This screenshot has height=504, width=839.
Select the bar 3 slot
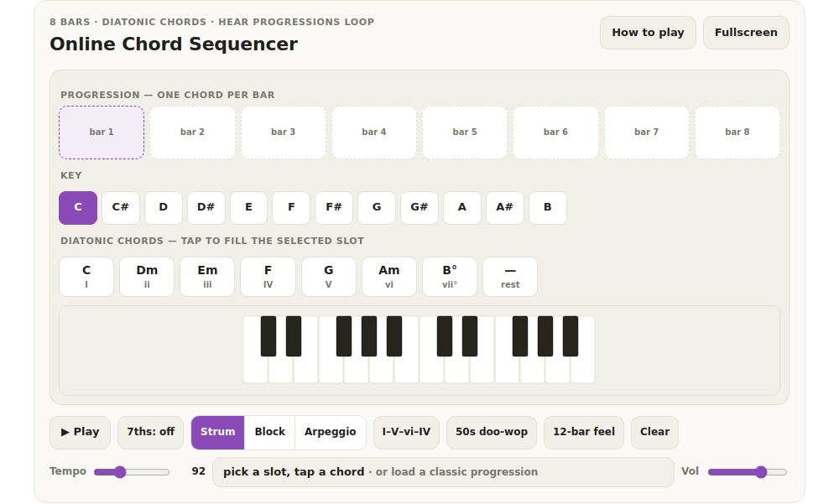coord(283,132)
